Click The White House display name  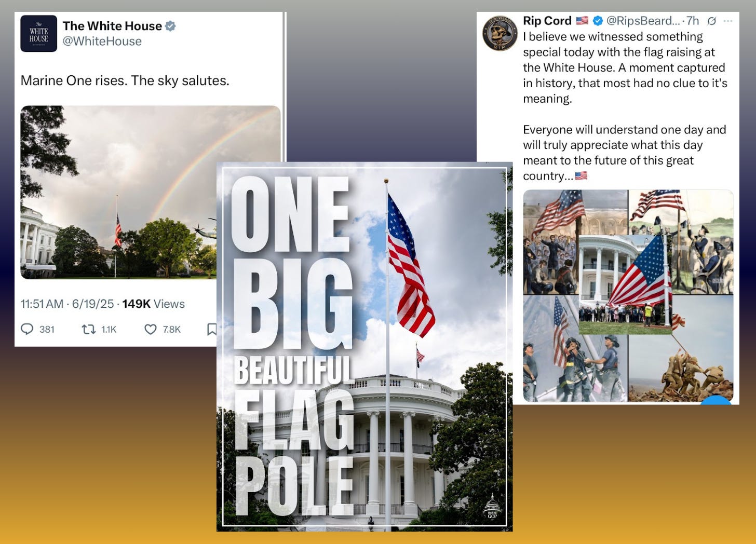(112, 26)
